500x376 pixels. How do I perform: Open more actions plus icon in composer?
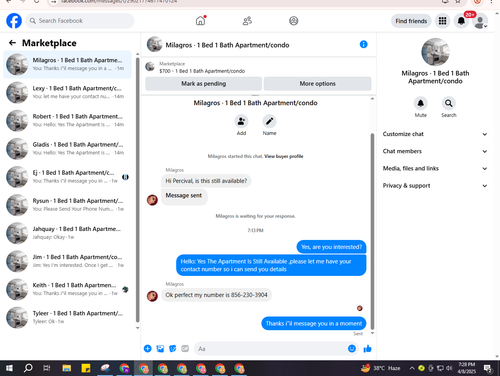pyautogui.click(x=148, y=349)
